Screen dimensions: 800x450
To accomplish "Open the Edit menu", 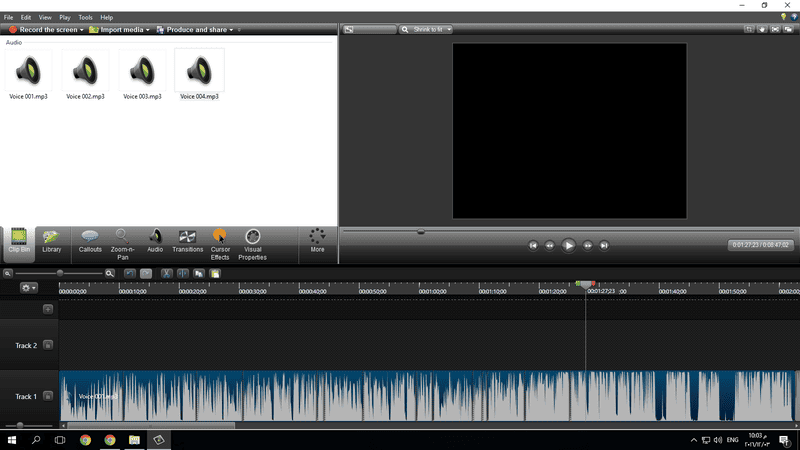I will (x=26, y=17).
